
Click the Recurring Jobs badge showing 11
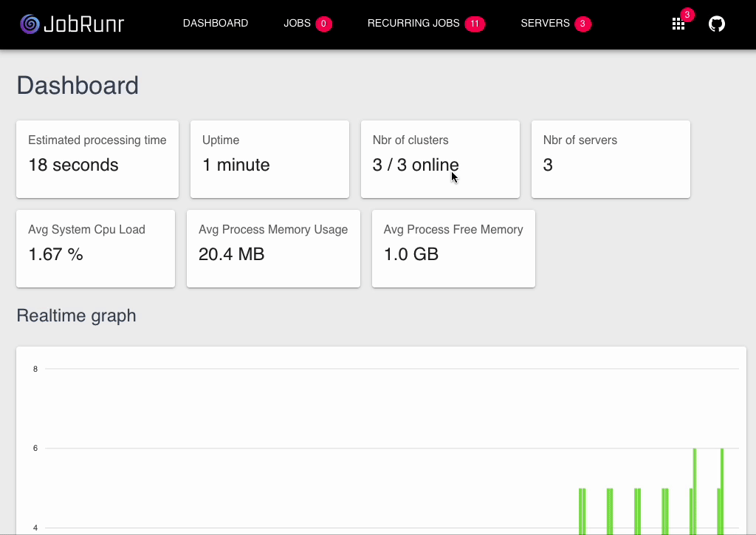[475, 24]
